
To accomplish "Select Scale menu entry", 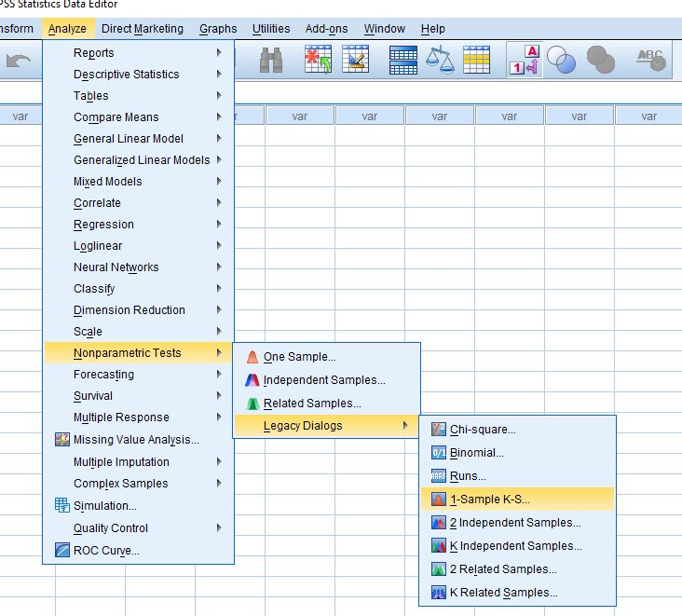I will [x=138, y=332].
